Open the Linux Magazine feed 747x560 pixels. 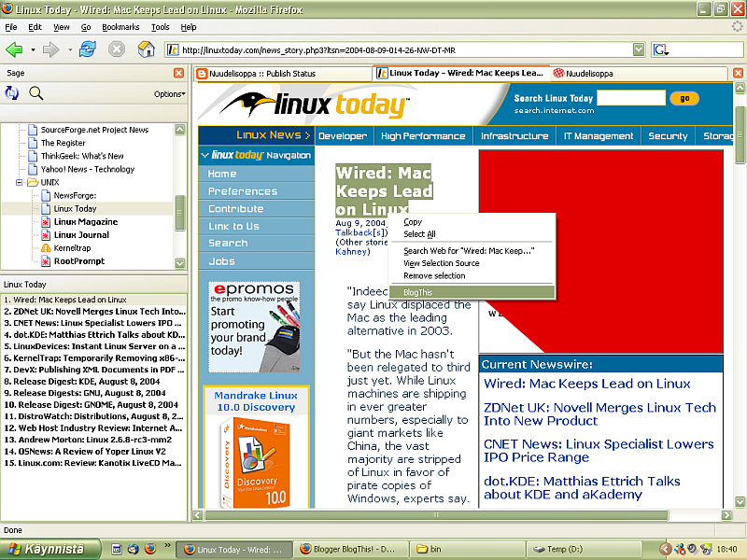click(85, 222)
